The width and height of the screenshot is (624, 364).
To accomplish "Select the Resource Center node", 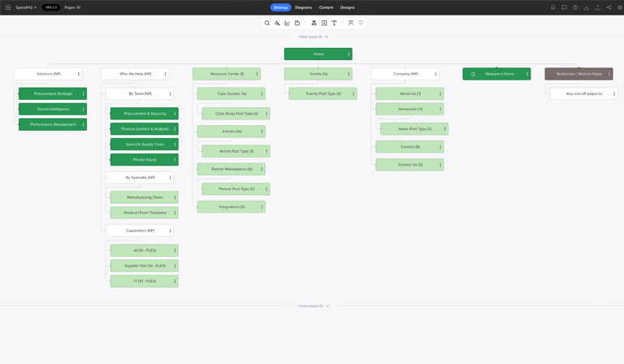I will (x=227, y=74).
